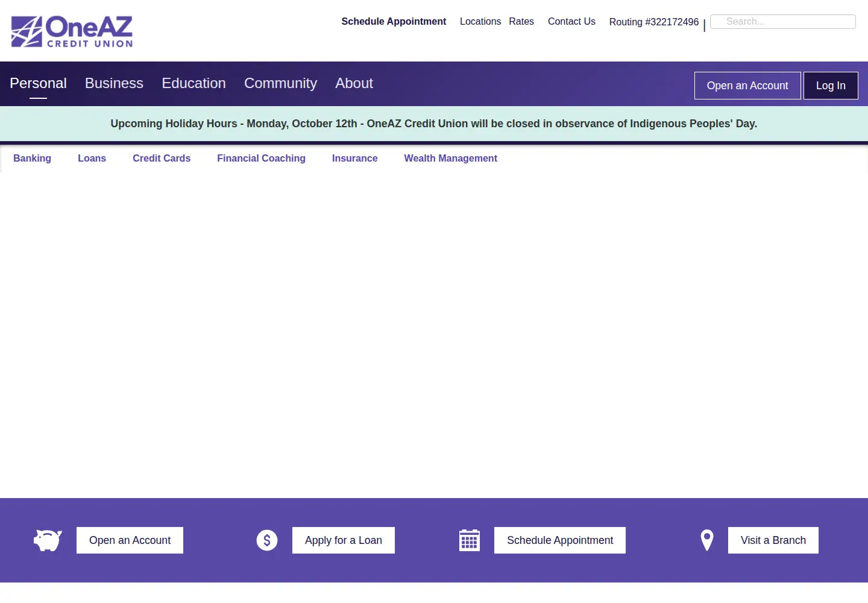Open the Wealth Management submenu

click(x=450, y=158)
